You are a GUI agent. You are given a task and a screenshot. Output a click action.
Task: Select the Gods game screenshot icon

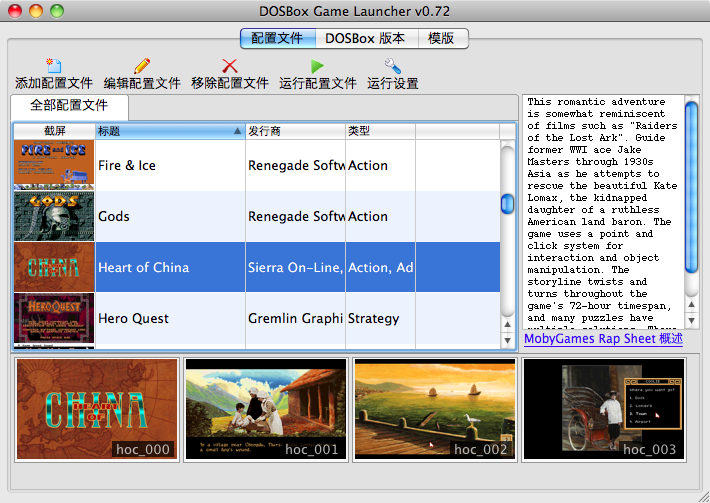(x=54, y=216)
